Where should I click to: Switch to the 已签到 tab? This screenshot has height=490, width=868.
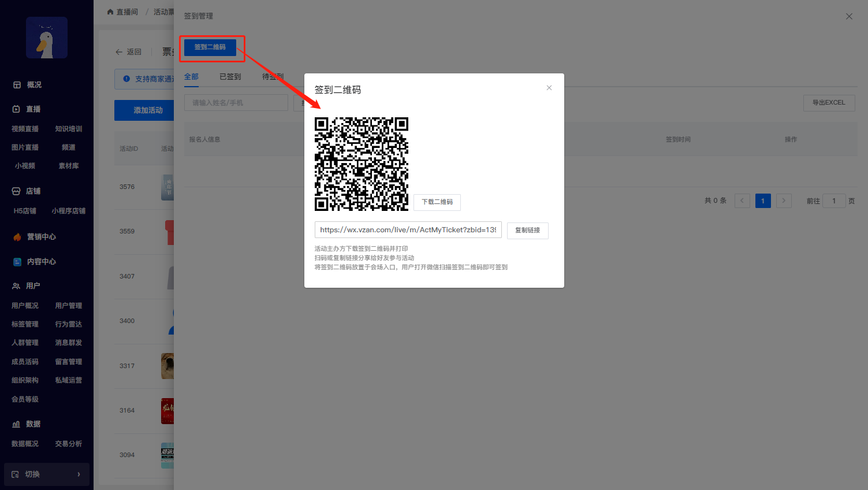point(230,76)
